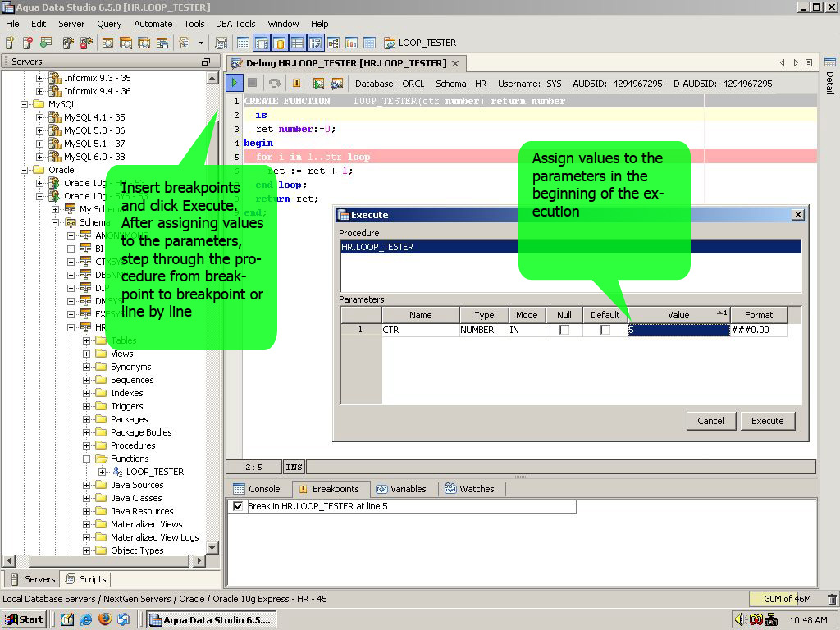Close the Debug HR.LOOP_TESTER tab

[454, 63]
